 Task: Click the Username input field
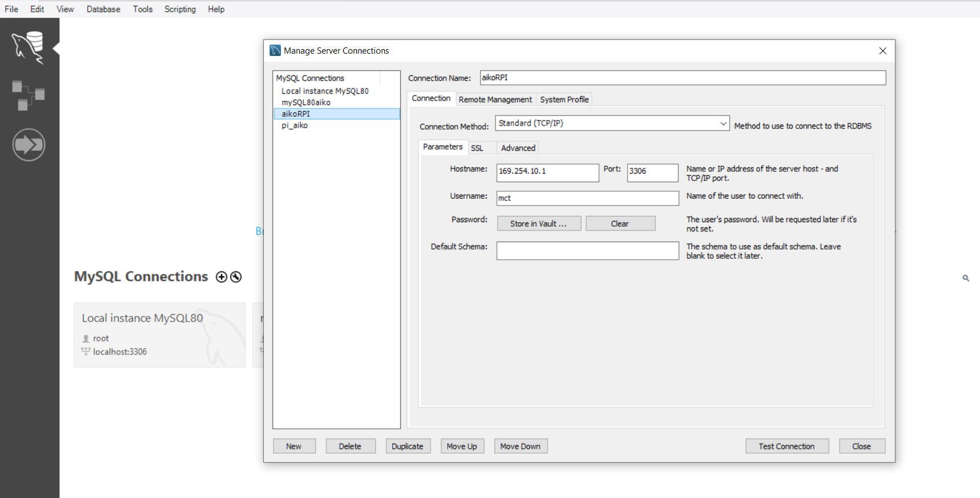tap(588, 198)
